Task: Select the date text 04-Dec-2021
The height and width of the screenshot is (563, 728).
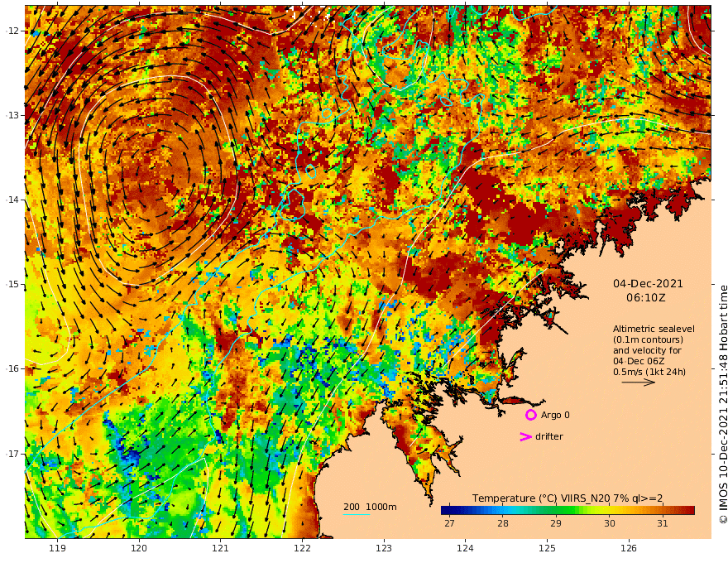Action: (x=648, y=283)
